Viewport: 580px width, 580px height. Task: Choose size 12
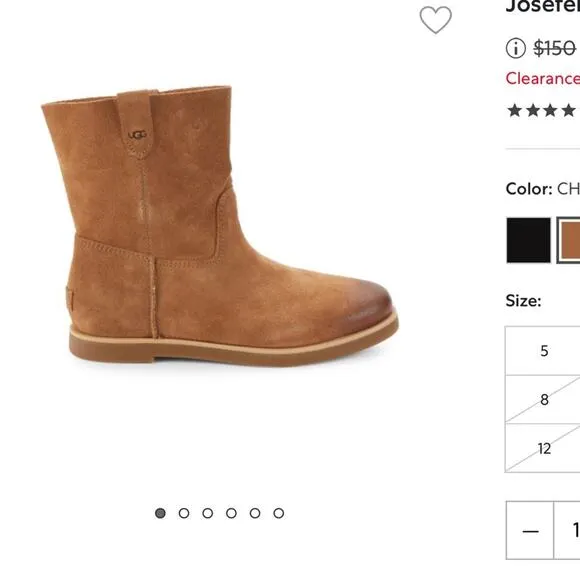tap(543, 448)
